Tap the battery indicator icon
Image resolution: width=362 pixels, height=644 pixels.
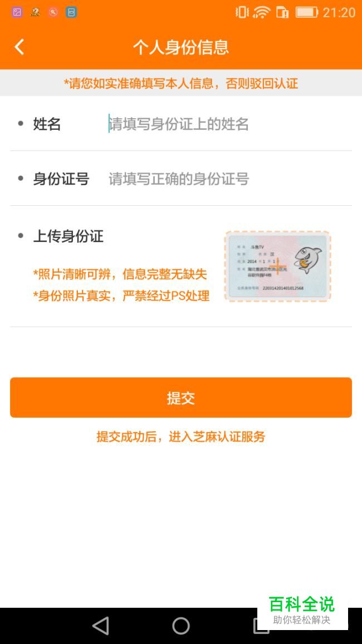pos(307,12)
